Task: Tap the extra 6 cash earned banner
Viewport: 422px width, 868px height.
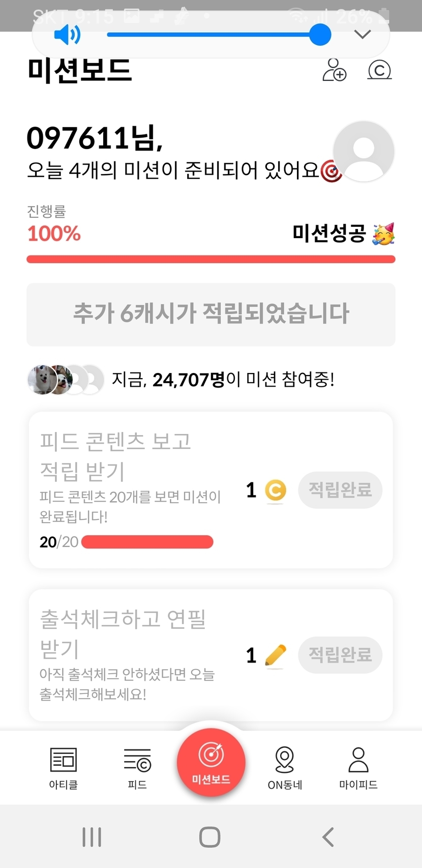Action: pyautogui.click(x=211, y=314)
